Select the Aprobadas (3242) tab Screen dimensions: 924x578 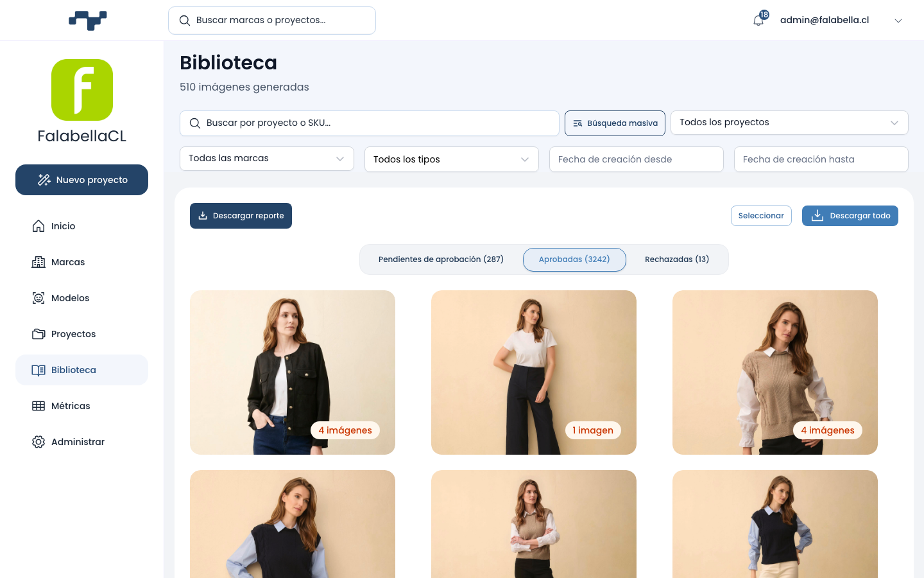(574, 259)
